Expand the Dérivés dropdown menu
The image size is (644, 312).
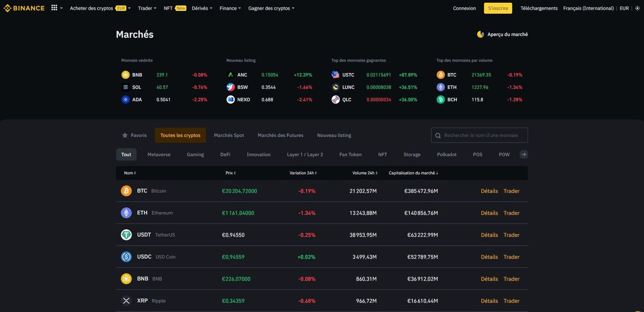pos(202,8)
